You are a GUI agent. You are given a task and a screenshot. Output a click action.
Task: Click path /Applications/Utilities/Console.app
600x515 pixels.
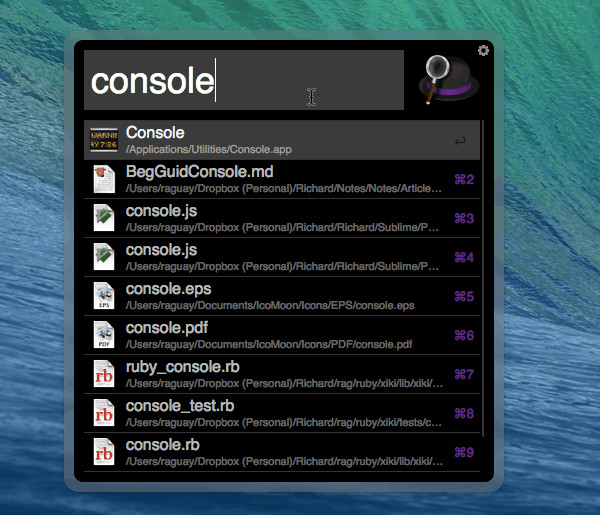pyautogui.click(x=209, y=150)
